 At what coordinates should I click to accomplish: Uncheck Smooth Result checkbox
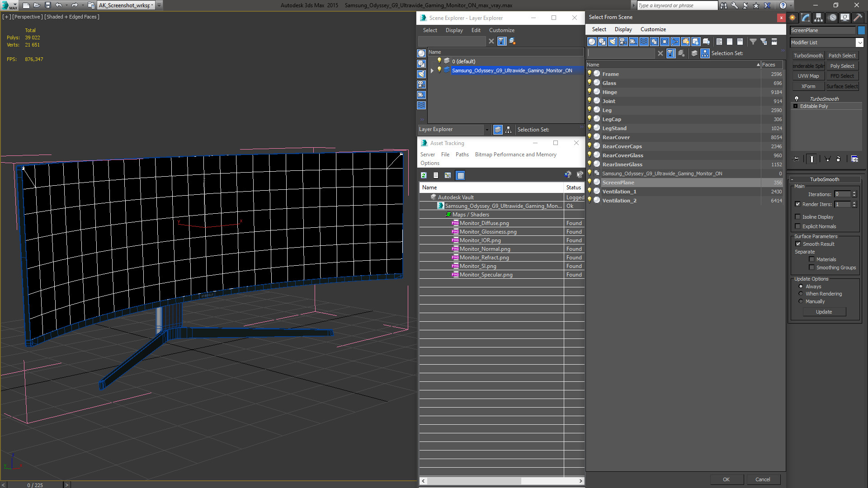[798, 244]
